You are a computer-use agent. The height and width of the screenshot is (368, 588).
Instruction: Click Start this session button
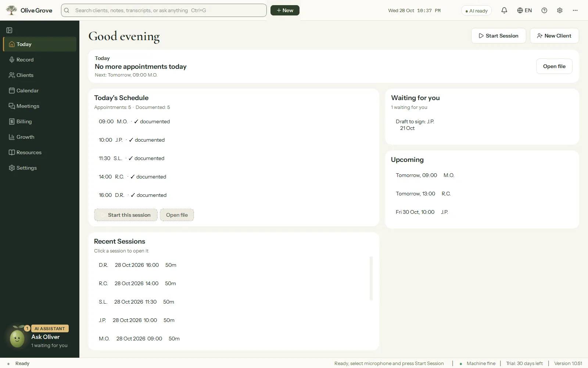click(x=126, y=215)
